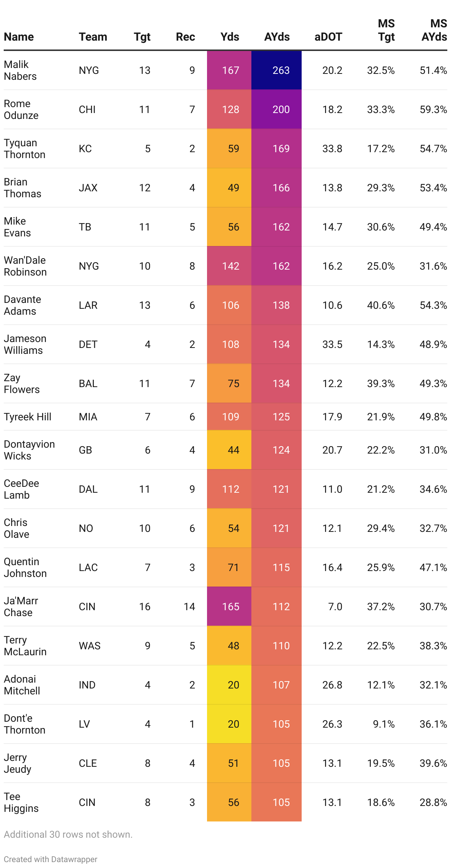Select Malik Nabers AYds cell 263

tap(277, 70)
